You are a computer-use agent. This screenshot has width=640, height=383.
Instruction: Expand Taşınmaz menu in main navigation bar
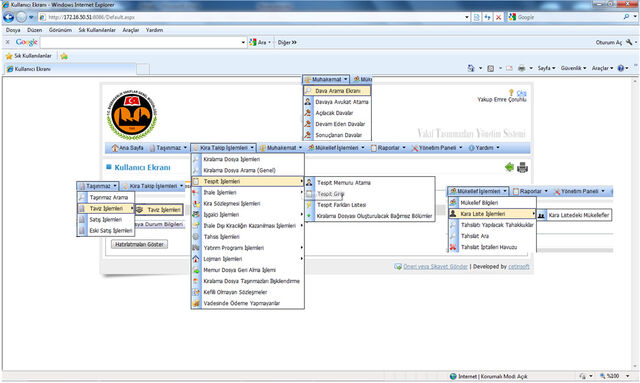[168, 148]
